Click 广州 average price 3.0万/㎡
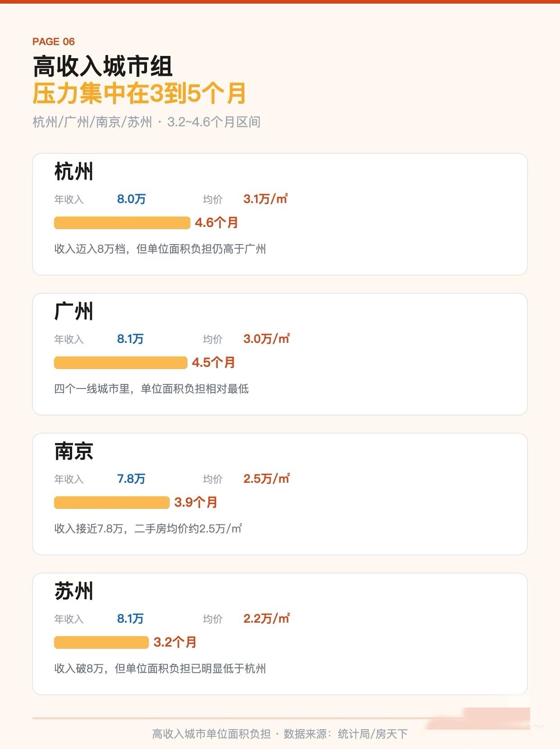Viewport: 560px width, 749px height. [266, 339]
